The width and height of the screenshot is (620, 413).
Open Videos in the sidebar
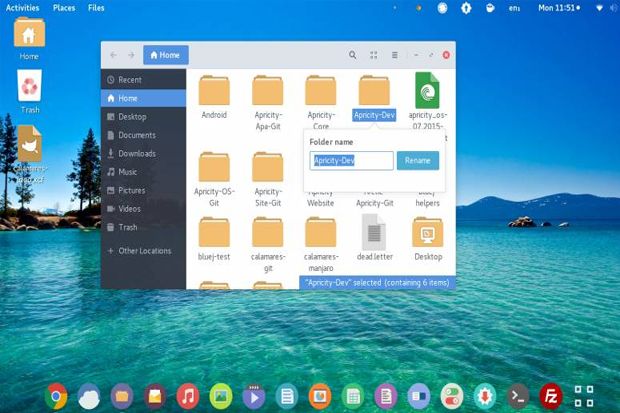(144, 208)
